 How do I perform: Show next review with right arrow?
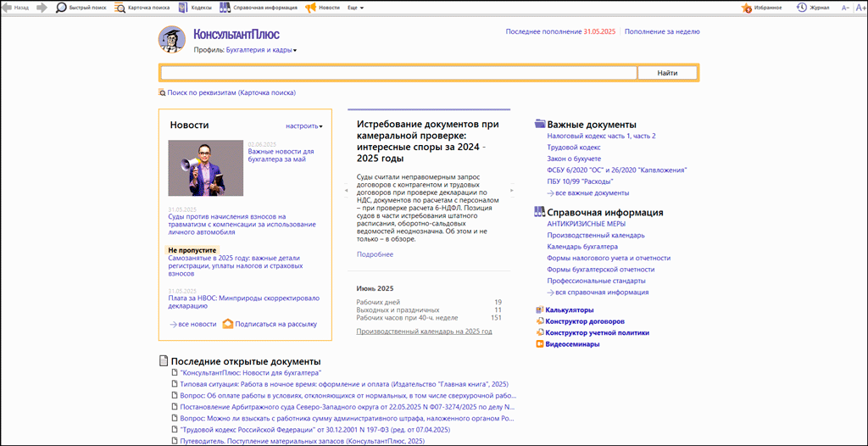click(x=513, y=191)
